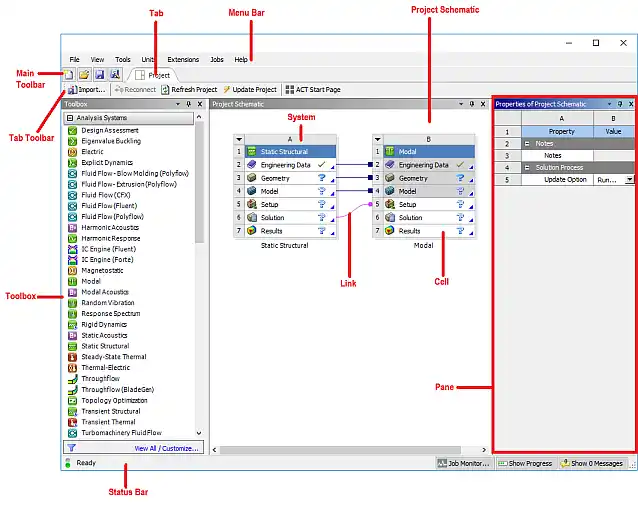638x506 pixels.
Task: Click the Save As icon in main toolbar
Action: pyautogui.click(x=115, y=74)
